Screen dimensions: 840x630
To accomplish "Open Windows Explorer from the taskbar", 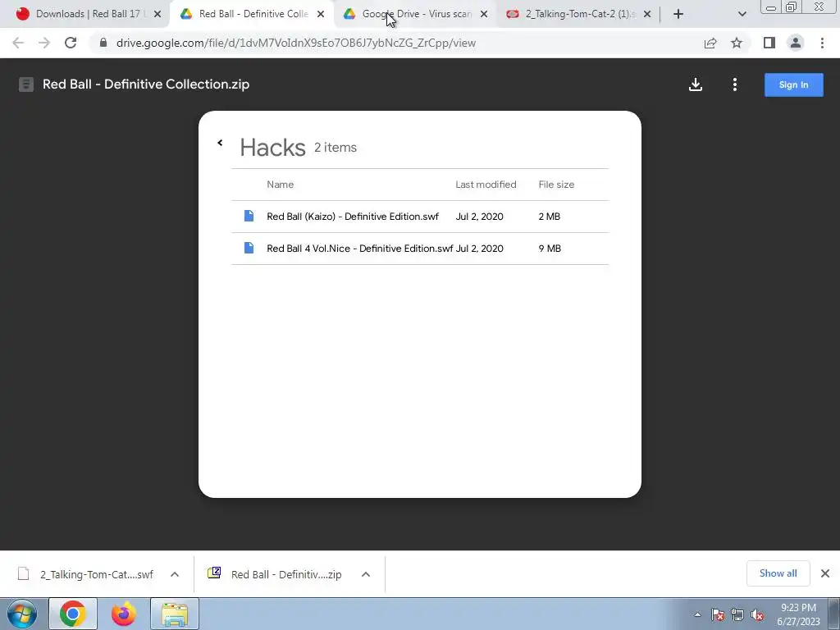I will pos(175,614).
